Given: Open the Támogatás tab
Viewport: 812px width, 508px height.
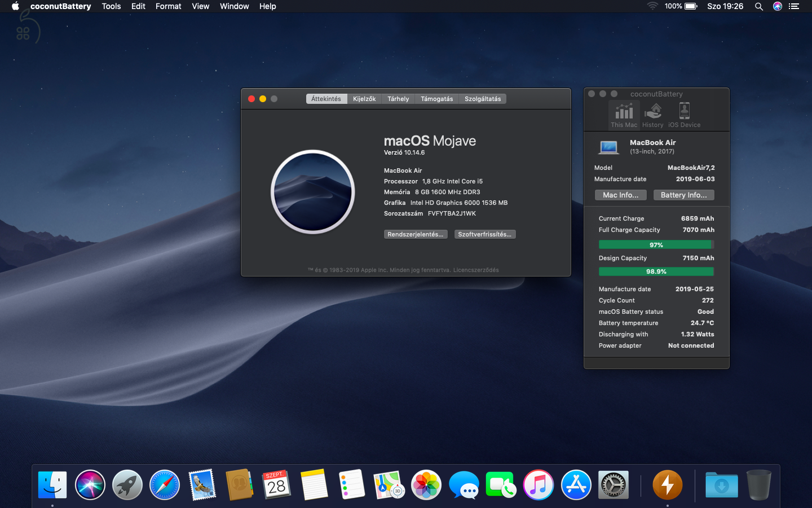Looking at the screenshot, I should (x=436, y=99).
